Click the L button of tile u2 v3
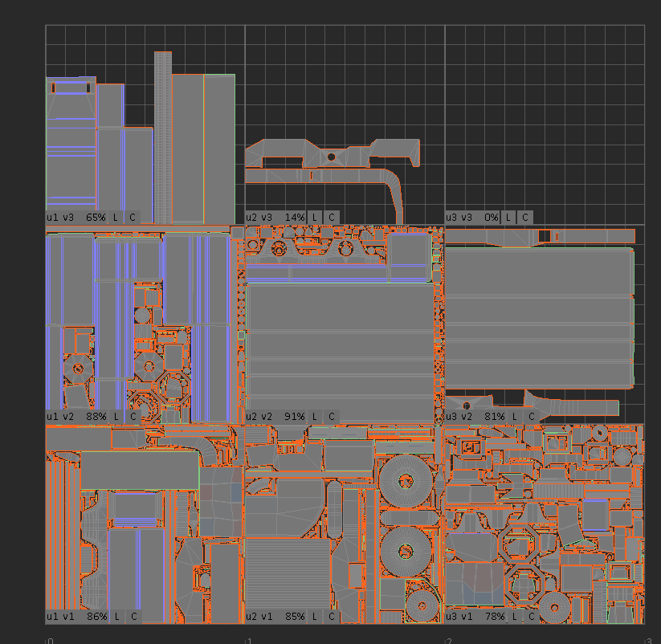This screenshot has width=661, height=644. [315, 218]
